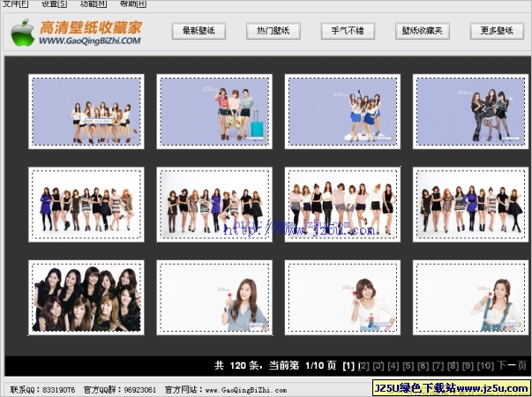Click the 高清壁纸收藏家 title text
Image resolution: width=532 pixels, height=397 pixels.
(91, 27)
